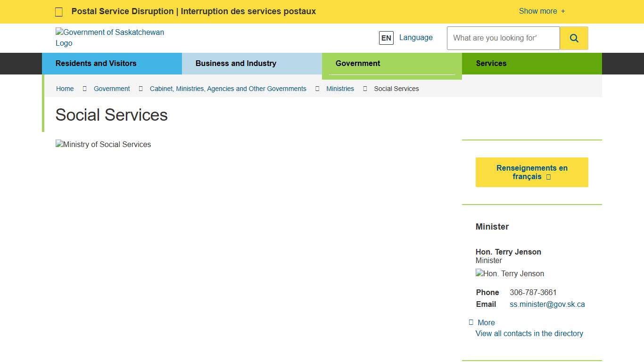Open the Business and Industry tab
Image resolution: width=644 pixels, height=362 pixels.
[x=236, y=63]
